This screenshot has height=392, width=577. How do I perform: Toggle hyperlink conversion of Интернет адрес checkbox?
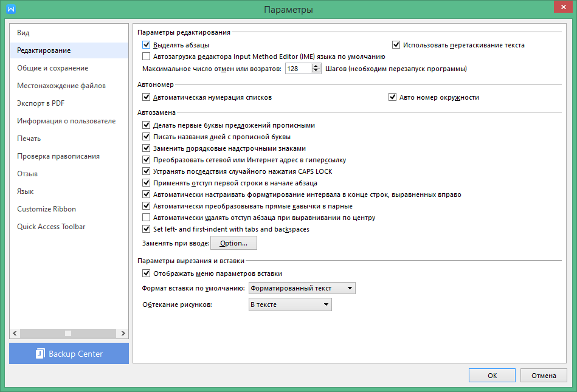pos(146,160)
